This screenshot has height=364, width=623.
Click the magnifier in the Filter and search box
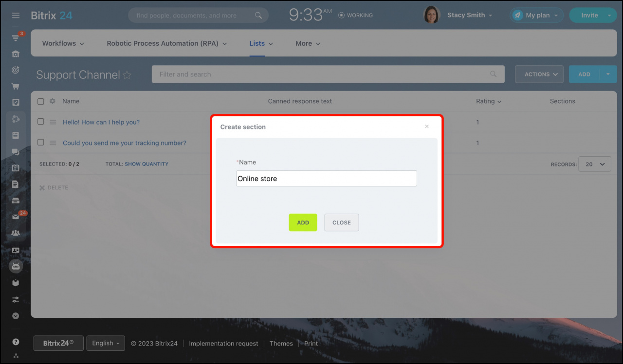pos(494,74)
